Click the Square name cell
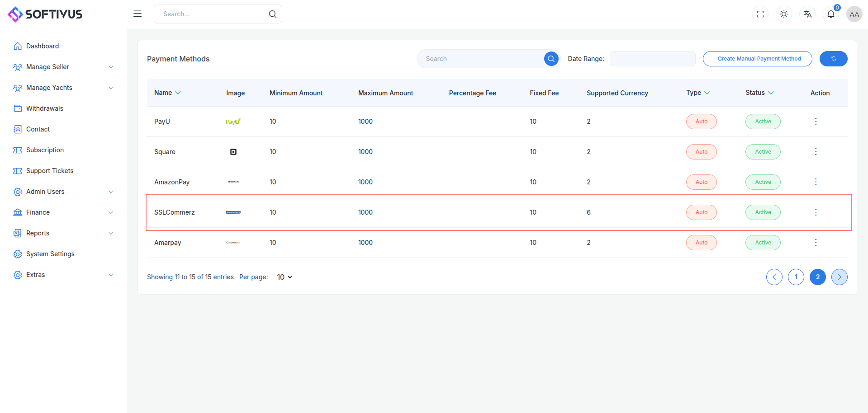The image size is (868, 413). pyautogui.click(x=165, y=152)
